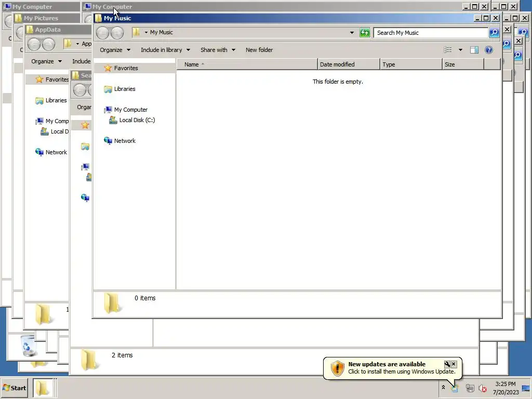Click the network tray icon
The height and width of the screenshot is (399, 532).
(x=470, y=388)
